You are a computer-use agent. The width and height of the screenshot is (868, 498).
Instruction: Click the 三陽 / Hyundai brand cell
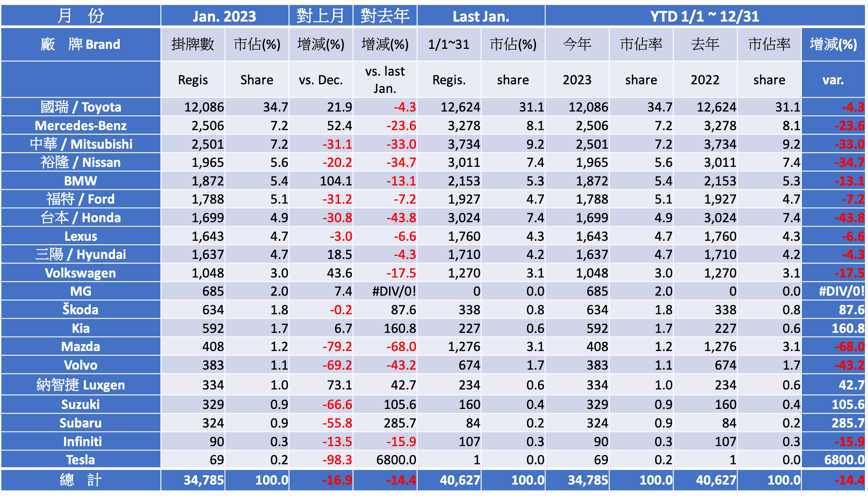(x=81, y=254)
